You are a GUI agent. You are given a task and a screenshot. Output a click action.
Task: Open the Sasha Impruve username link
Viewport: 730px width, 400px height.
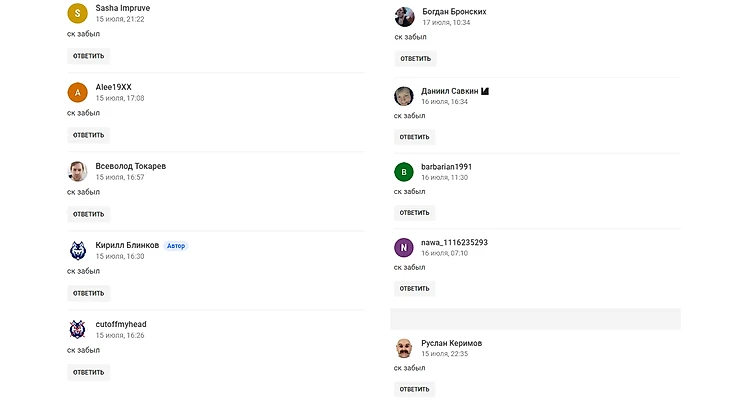click(x=123, y=8)
